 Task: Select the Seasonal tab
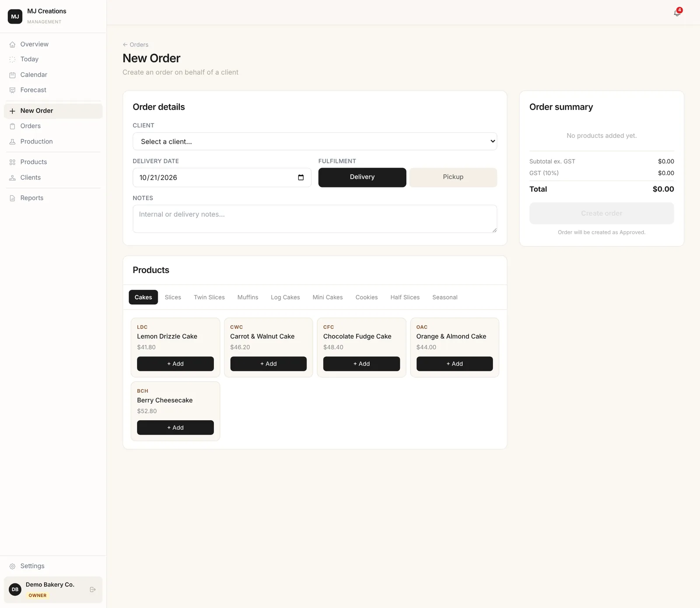tap(445, 297)
